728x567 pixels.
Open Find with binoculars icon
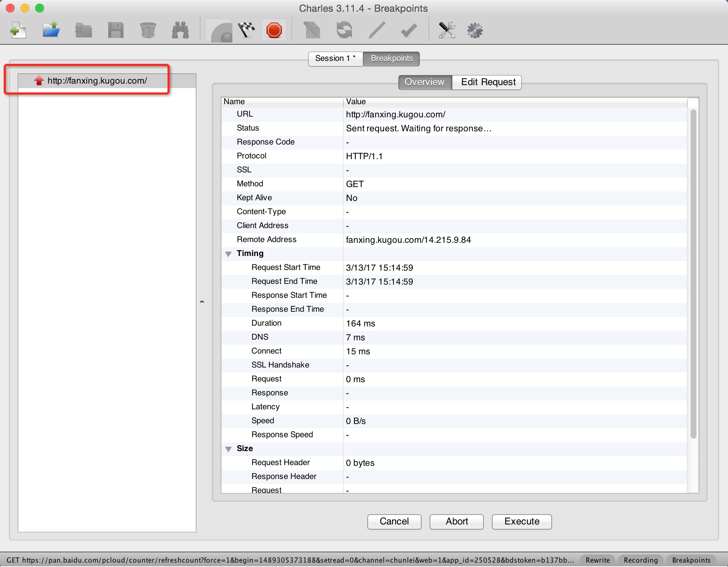click(x=180, y=30)
